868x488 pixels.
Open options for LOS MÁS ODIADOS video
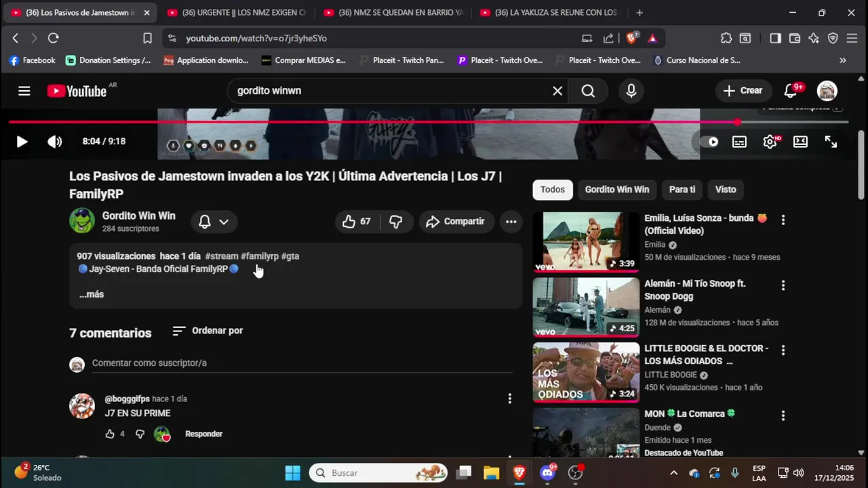tap(783, 350)
